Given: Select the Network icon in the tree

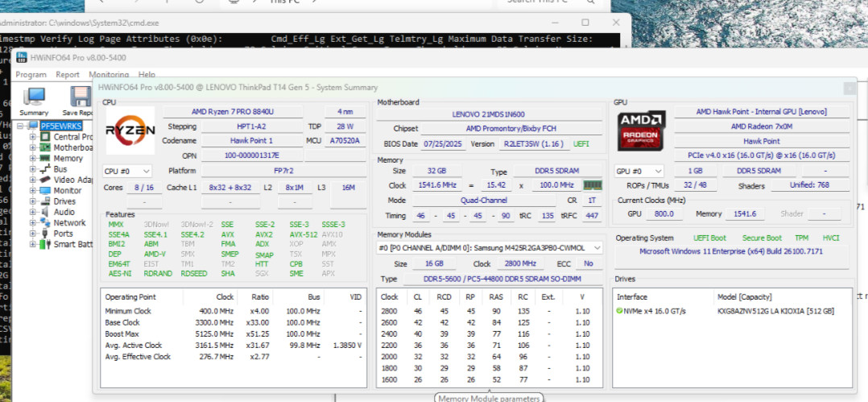Looking at the screenshot, I should (46, 222).
